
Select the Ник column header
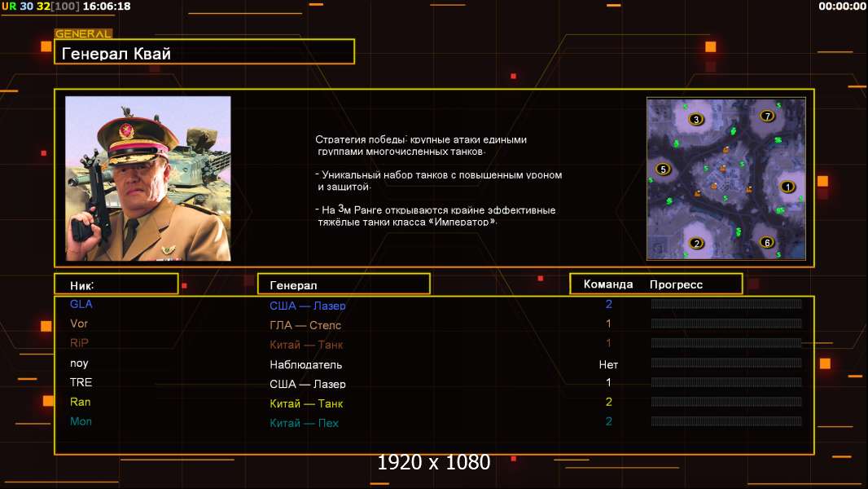(x=116, y=284)
